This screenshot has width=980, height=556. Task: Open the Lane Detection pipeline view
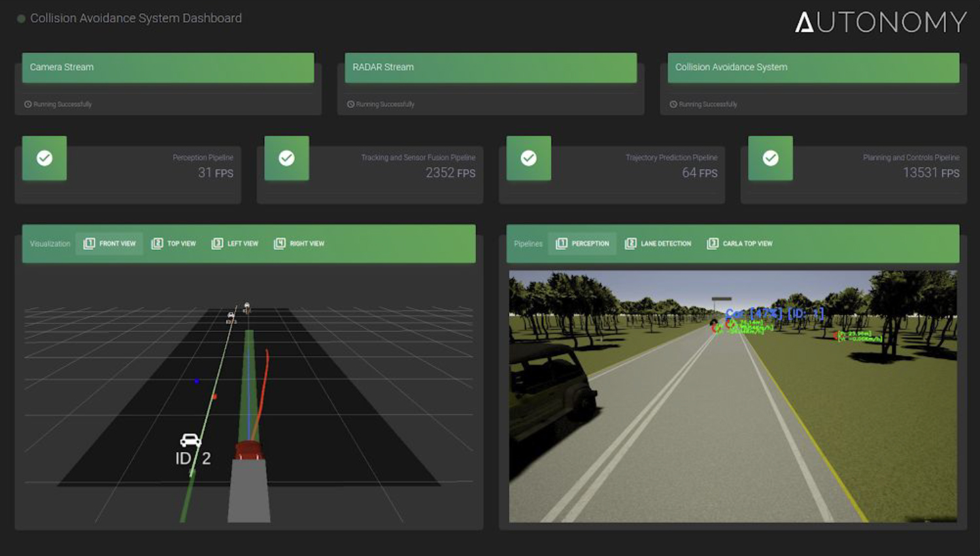(x=658, y=243)
